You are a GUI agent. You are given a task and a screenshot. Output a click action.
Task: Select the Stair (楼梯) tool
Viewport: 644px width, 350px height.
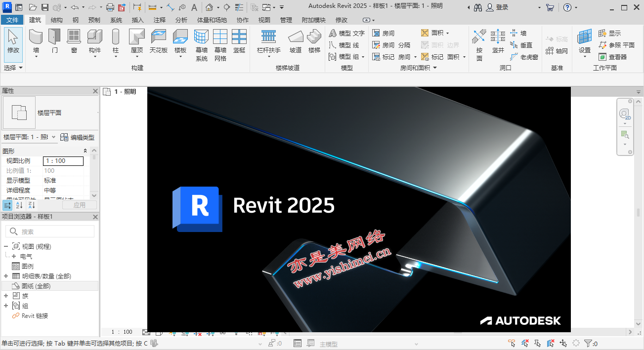pyautogui.click(x=314, y=41)
